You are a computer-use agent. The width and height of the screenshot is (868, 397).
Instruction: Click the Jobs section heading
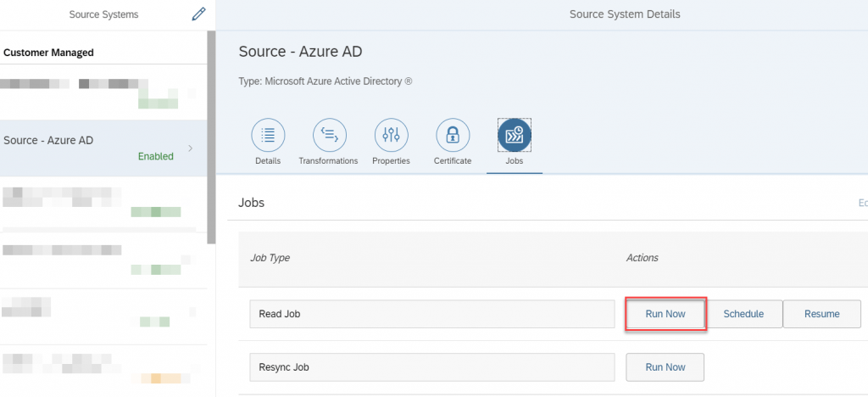[x=251, y=203]
